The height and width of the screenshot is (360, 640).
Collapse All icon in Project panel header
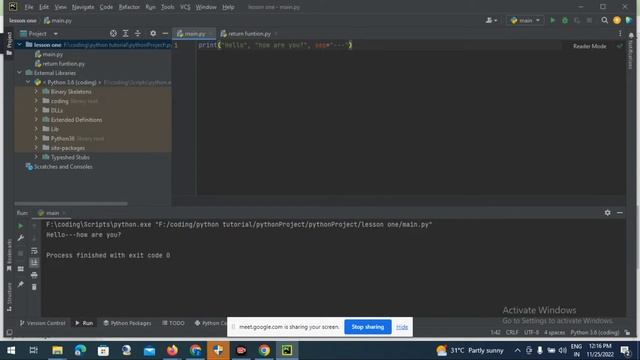coord(138,33)
